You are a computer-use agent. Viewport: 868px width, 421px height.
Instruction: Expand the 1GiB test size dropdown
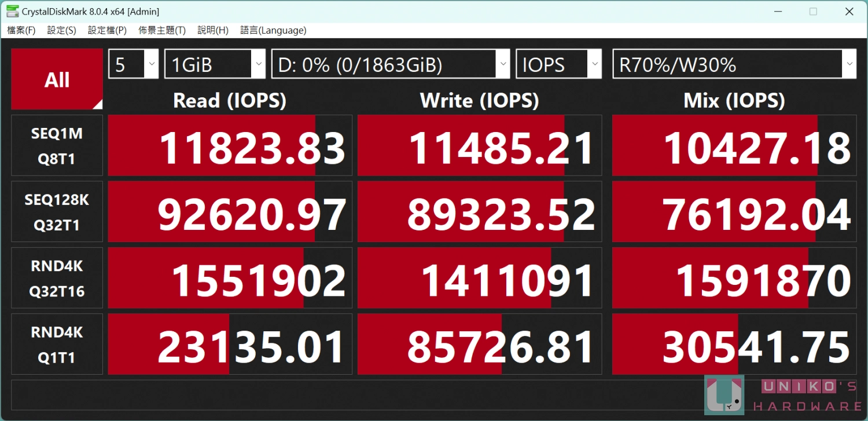point(215,64)
